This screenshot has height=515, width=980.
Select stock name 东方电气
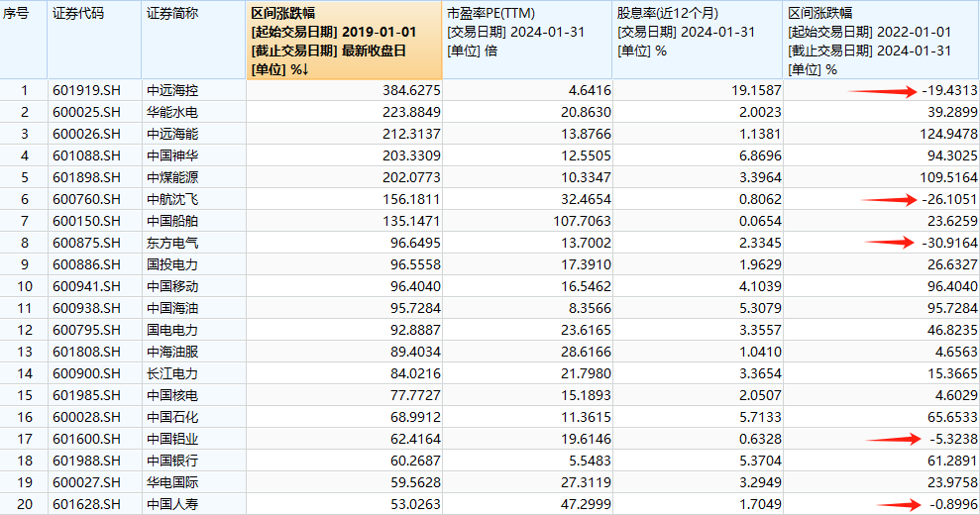point(172,243)
